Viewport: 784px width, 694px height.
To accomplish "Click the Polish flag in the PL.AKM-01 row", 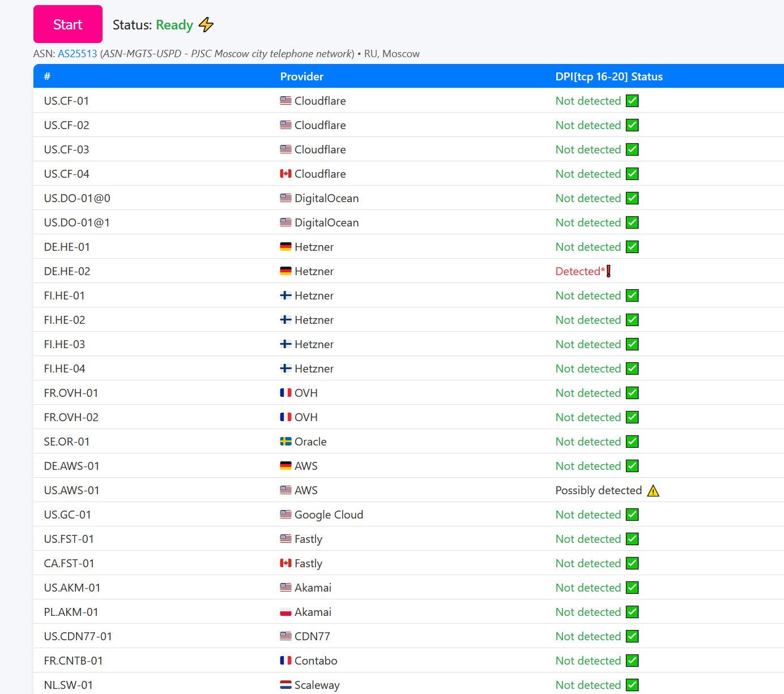I will coord(286,612).
